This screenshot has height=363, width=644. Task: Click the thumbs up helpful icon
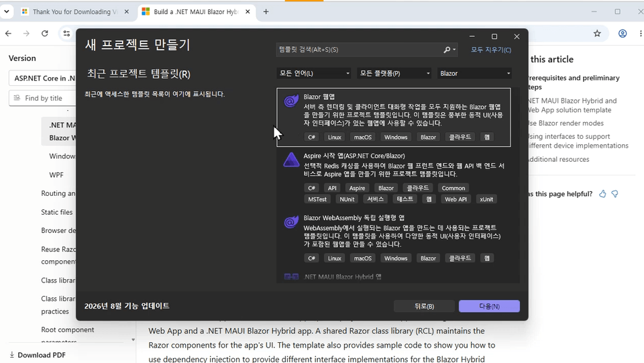[602, 194]
